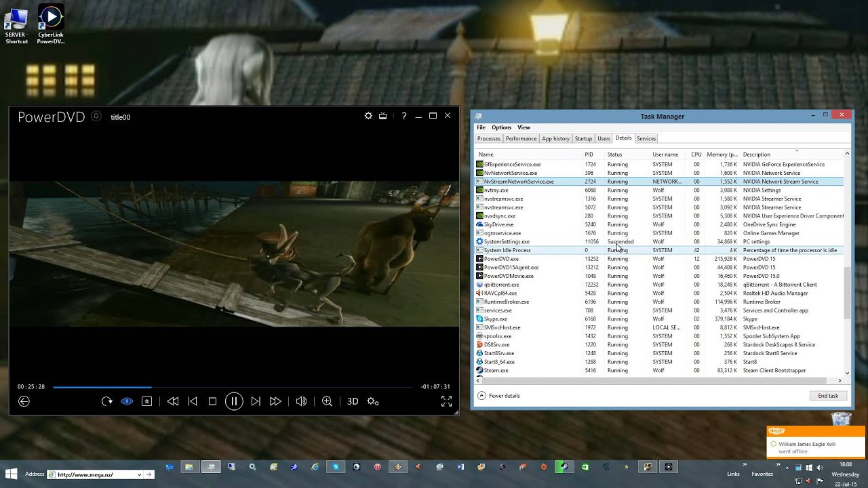Click the notification bell icon beside PowerDVD logo
This screenshot has height=488, width=868.
(x=96, y=117)
